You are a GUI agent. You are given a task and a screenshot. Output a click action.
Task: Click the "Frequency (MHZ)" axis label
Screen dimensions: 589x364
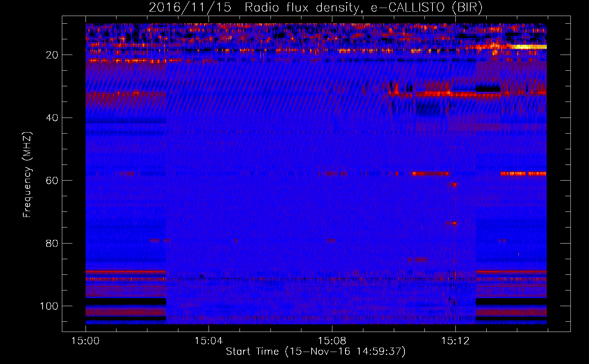point(27,175)
